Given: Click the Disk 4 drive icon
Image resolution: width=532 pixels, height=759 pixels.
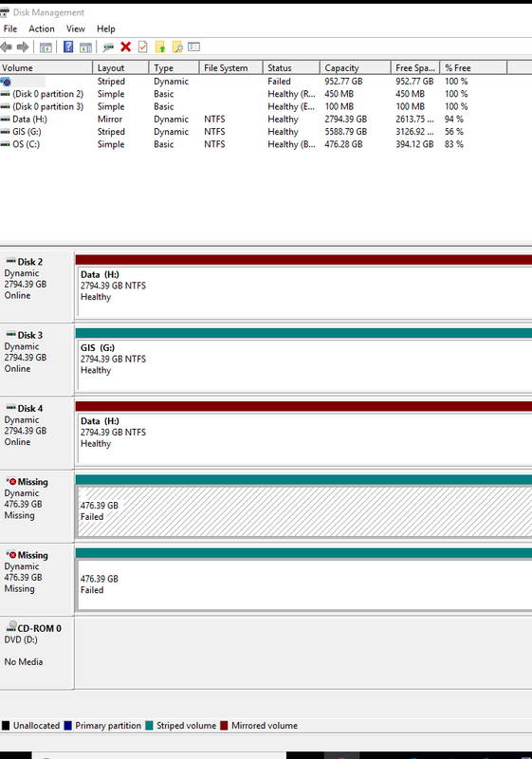Looking at the screenshot, I should pos(10,408).
